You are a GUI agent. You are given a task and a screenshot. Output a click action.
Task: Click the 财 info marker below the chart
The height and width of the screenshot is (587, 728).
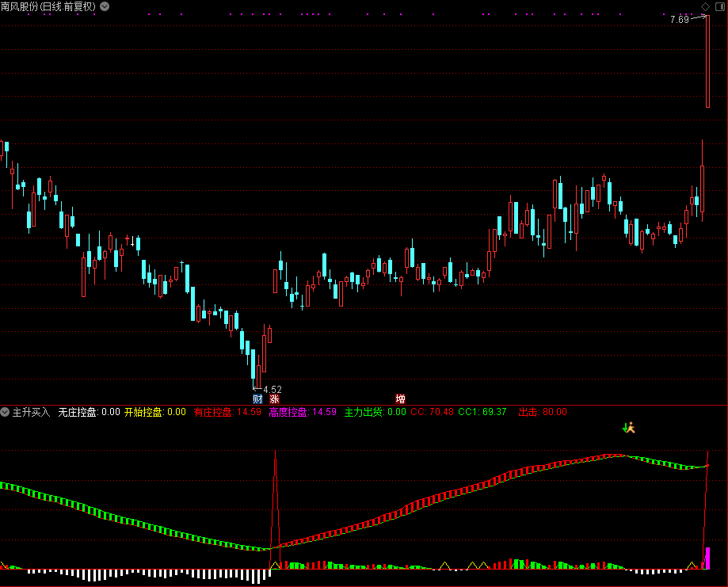tap(257, 399)
